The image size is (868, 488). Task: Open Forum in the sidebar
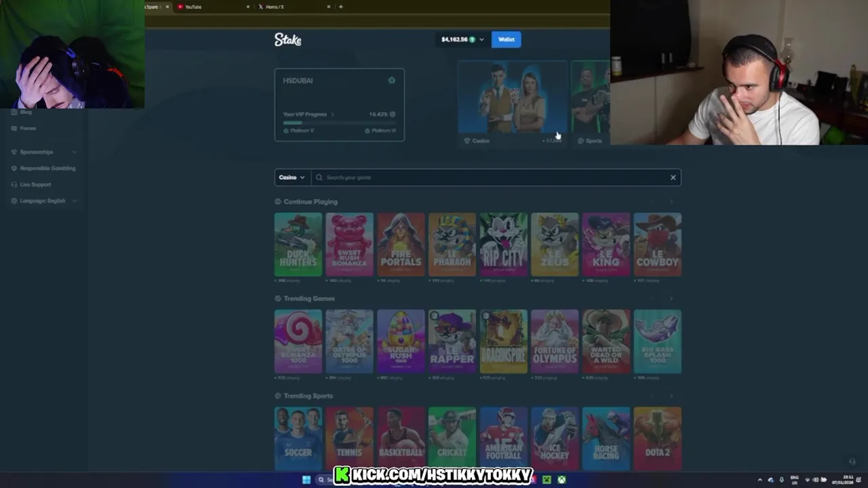coord(28,128)
